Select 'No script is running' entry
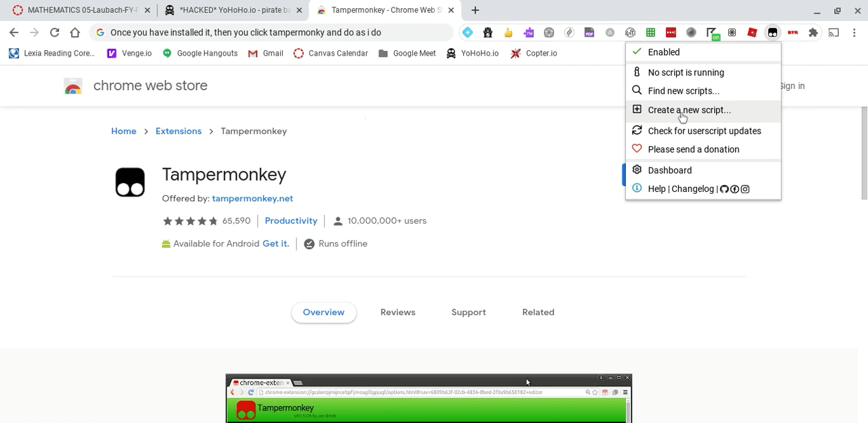 (x=703, y=73)
